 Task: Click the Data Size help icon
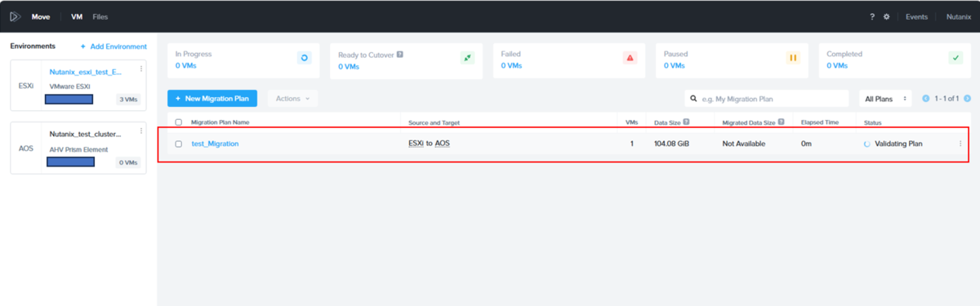686,122
